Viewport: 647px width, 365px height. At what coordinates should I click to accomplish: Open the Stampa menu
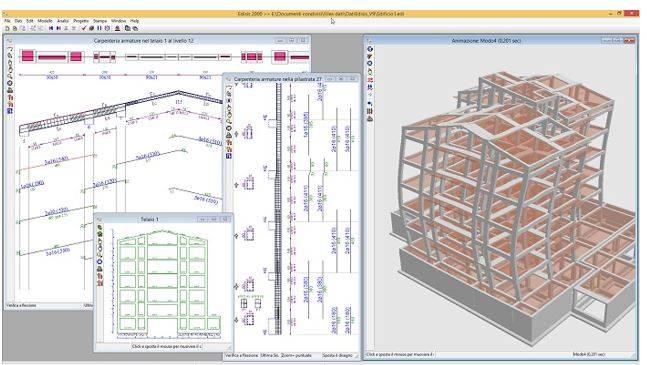(x=100, y=21)
